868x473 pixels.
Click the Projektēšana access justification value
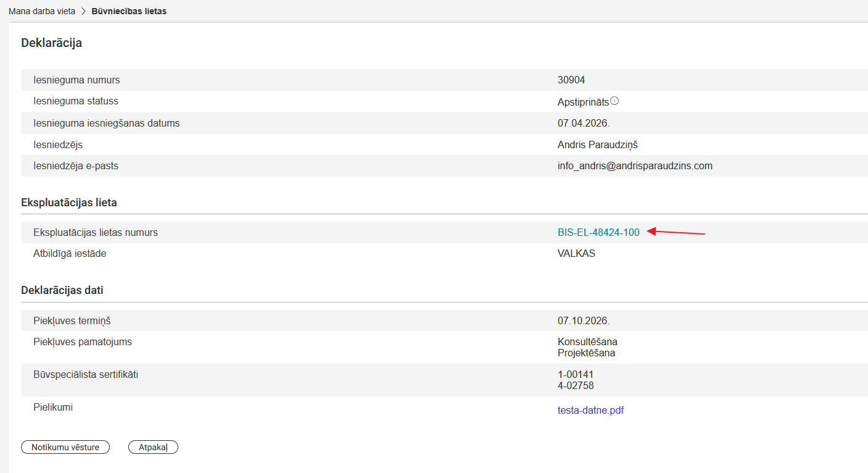tap(586, 353)
